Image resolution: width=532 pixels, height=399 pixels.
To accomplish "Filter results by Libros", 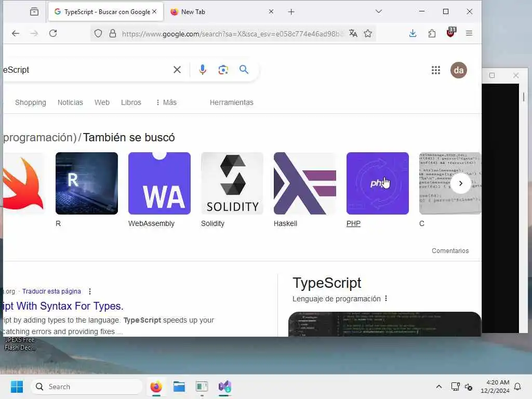I will click(131, 102).
